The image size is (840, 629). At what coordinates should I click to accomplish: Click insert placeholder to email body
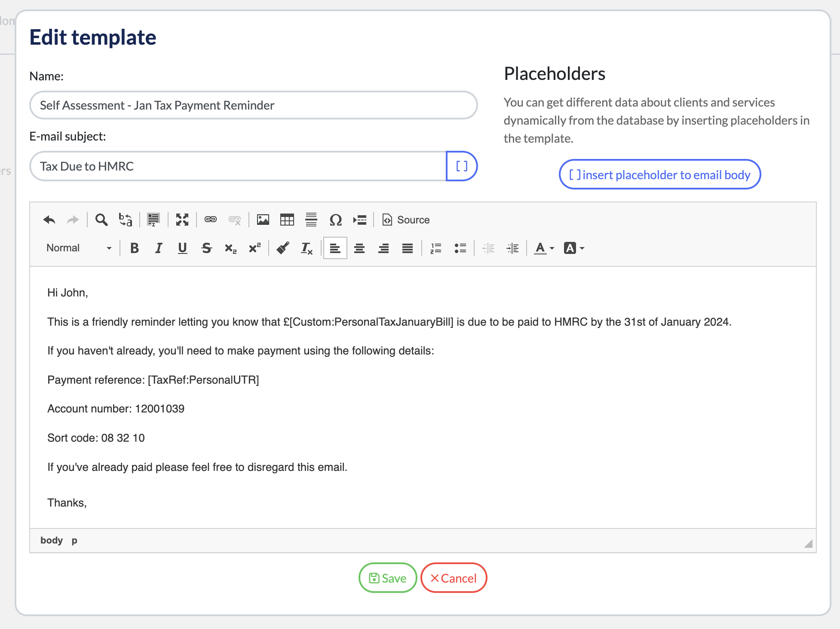coord(660,174)
